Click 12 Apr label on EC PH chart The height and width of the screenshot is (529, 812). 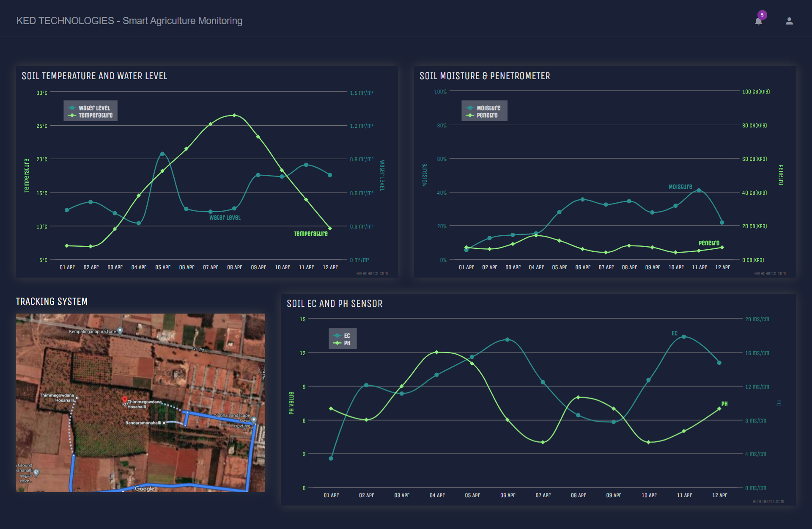coord(719,495)
